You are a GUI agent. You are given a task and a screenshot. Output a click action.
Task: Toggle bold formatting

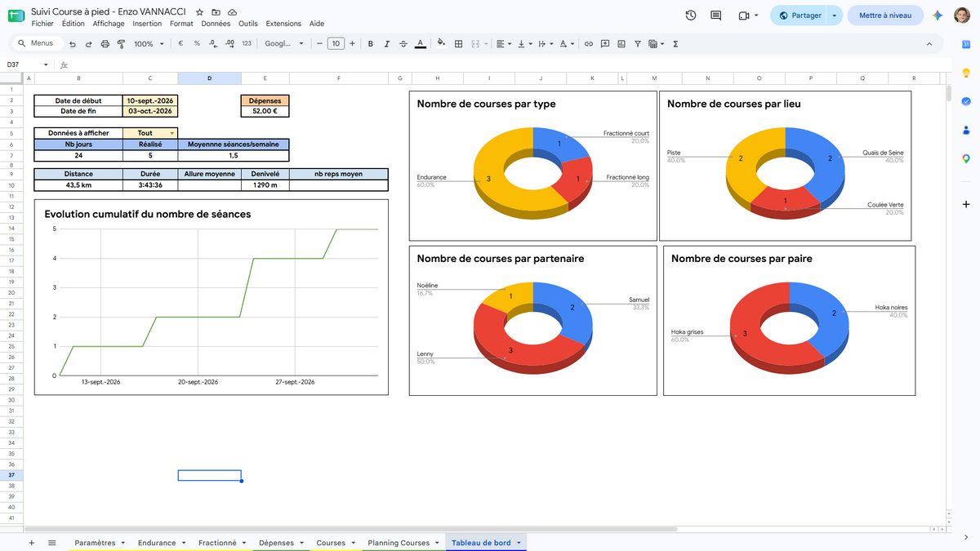pyautogui.click(x=371, y=44)
